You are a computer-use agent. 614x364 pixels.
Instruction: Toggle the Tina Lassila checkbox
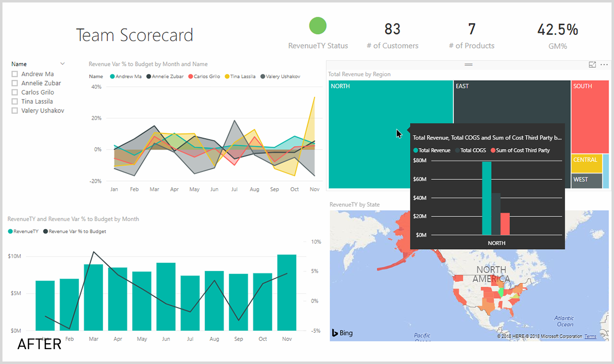[15, 102]
